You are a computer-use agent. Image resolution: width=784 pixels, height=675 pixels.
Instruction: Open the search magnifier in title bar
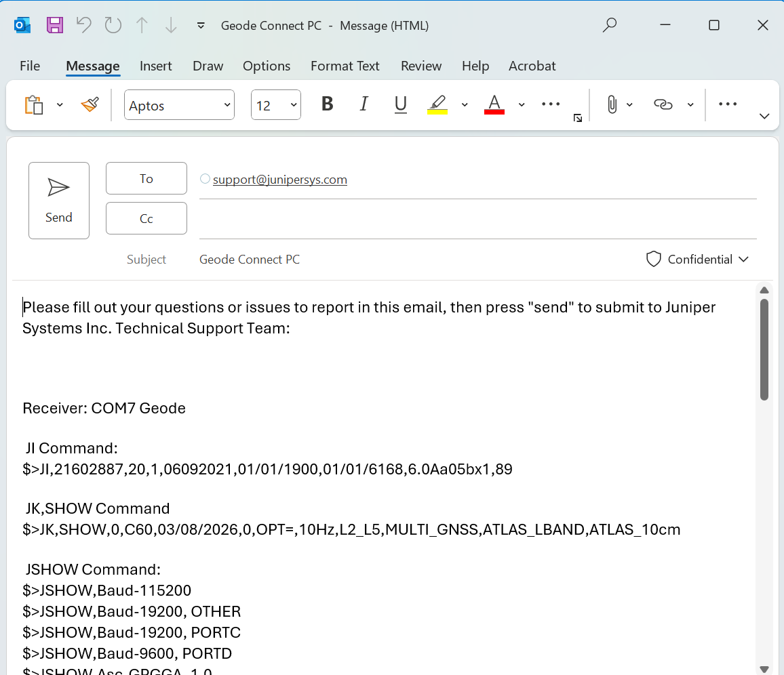pyautogui.click(x=610, y=26)
